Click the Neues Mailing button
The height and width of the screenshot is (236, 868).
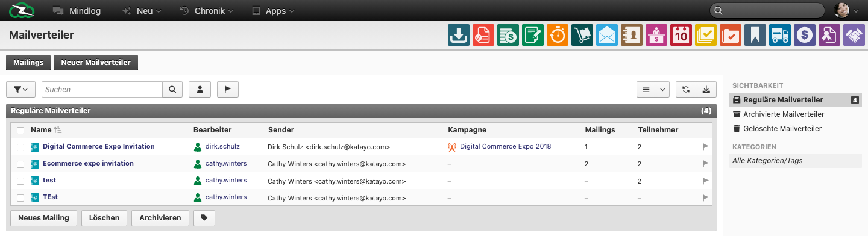(44, 218)
